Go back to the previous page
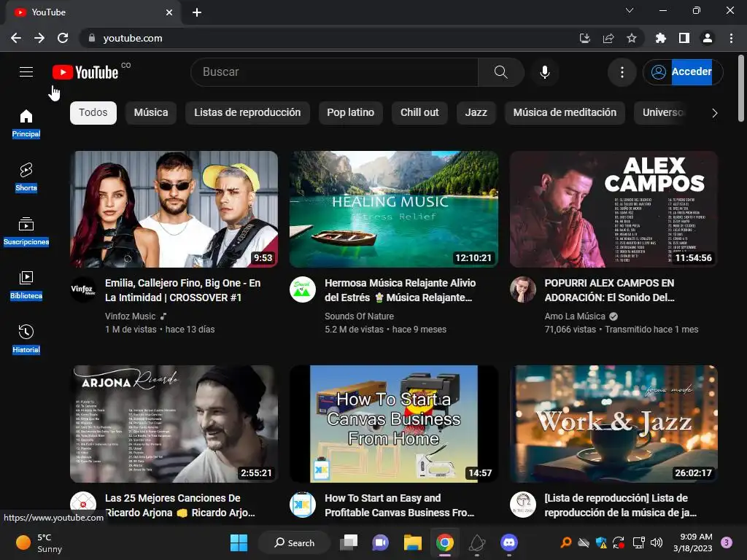The height and width of the screenshot is (560, 747). point(16,38)
